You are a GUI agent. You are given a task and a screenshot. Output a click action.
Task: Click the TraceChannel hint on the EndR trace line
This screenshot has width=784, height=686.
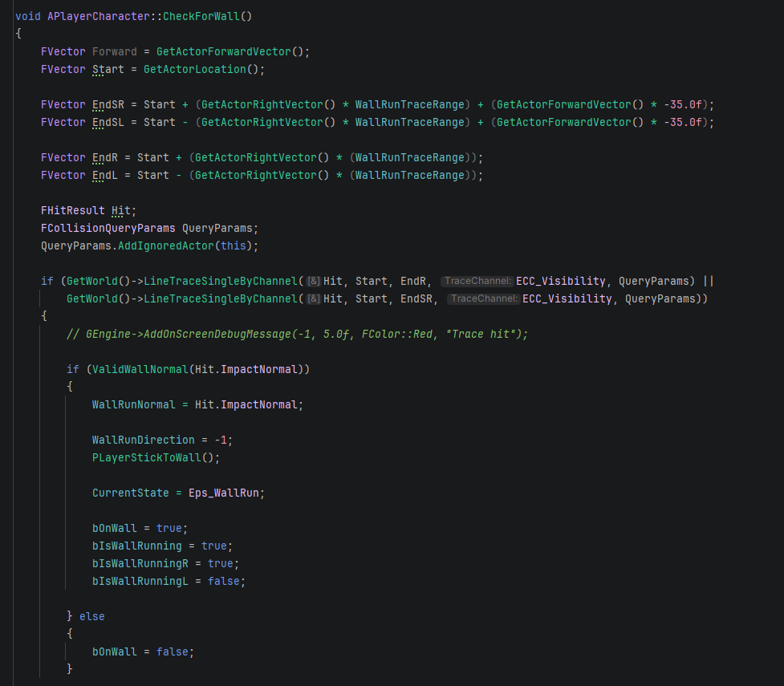coord(477,281)
